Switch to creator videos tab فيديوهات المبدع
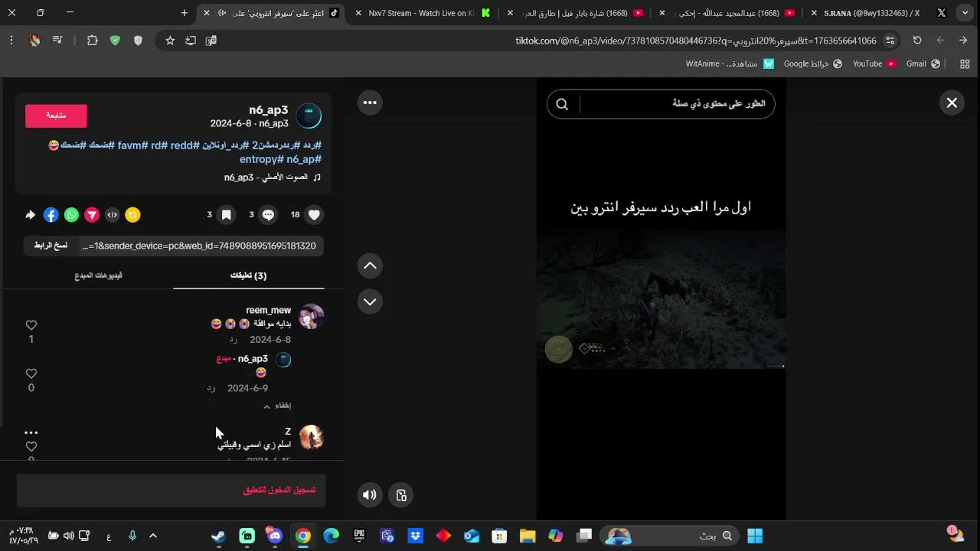980x551 pixels. click(x=99, y=275)
